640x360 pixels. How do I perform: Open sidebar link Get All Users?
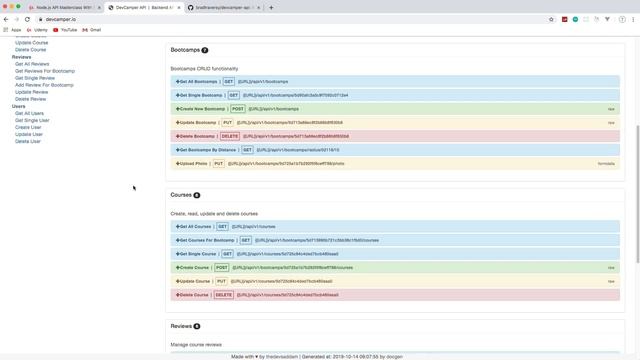[29, 113]
